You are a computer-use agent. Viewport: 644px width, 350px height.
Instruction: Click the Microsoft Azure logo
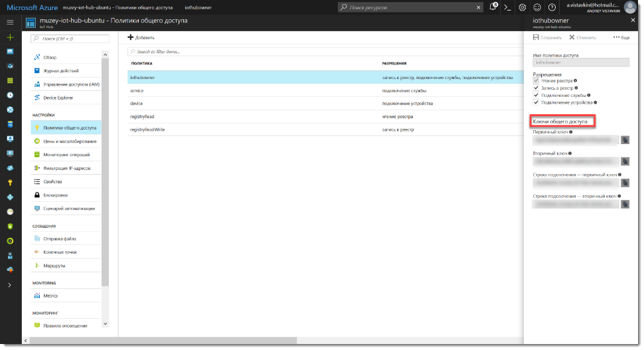(32, 7)
